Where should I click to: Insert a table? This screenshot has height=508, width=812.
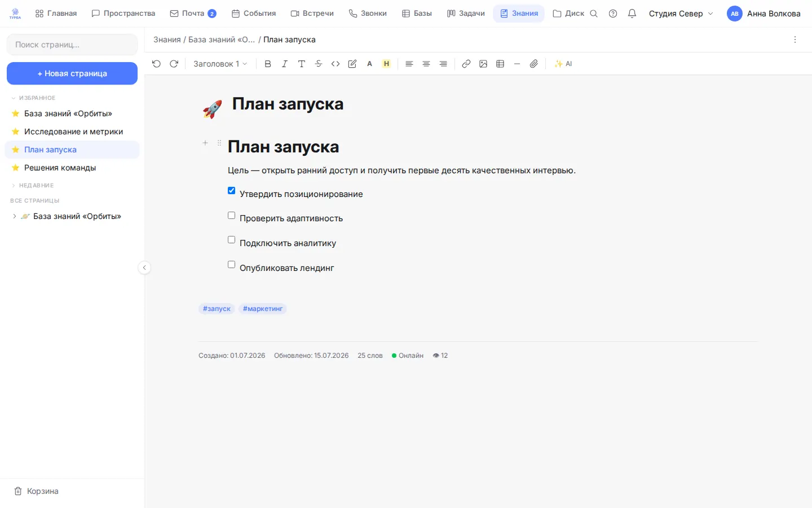(x=500, y=64)
